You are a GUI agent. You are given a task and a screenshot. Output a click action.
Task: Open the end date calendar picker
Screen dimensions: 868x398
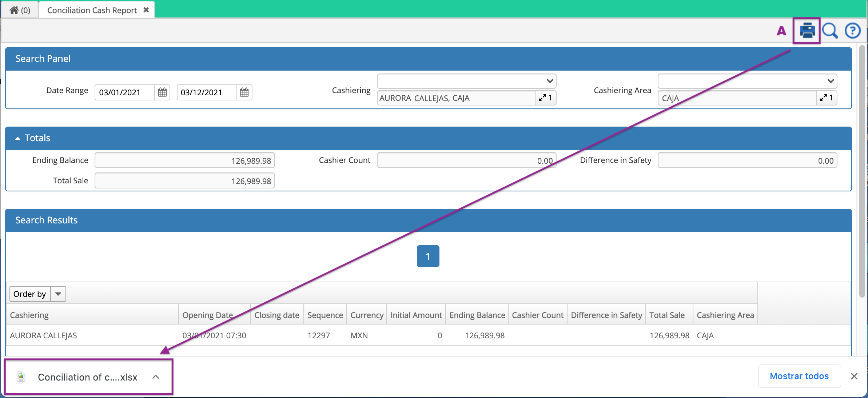pyautogui.click(x=244, y=92)
